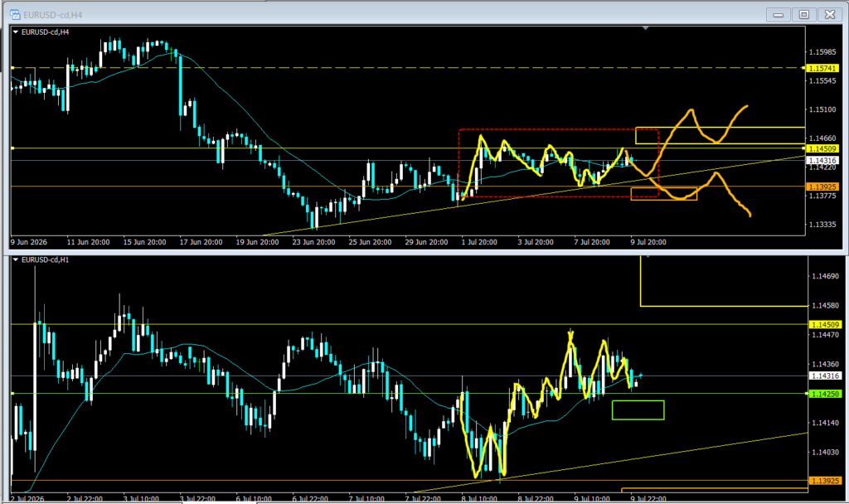Click the 15 Jun 20:00 time label
Screen dimensions: 849x504
[x=144, y=242]
